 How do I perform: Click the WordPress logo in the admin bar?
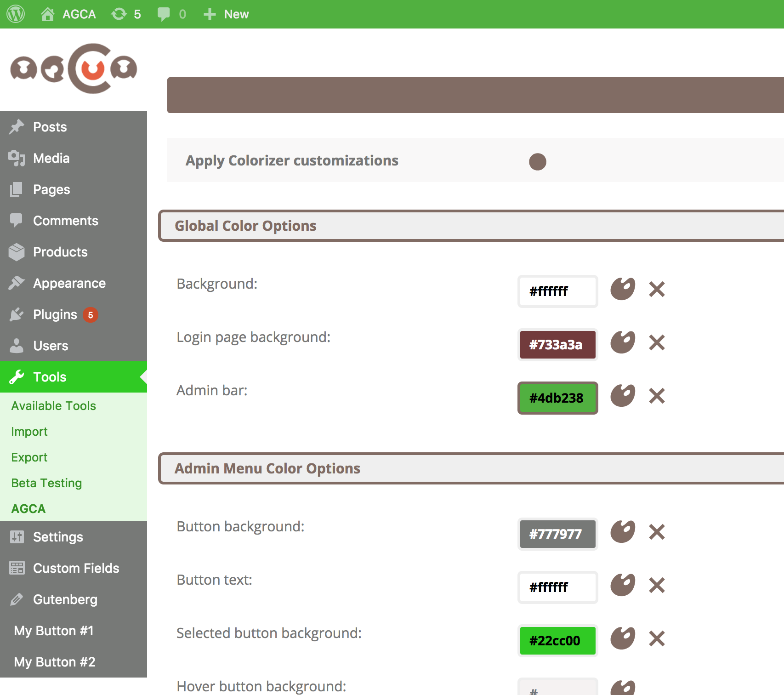coord(15,14)
